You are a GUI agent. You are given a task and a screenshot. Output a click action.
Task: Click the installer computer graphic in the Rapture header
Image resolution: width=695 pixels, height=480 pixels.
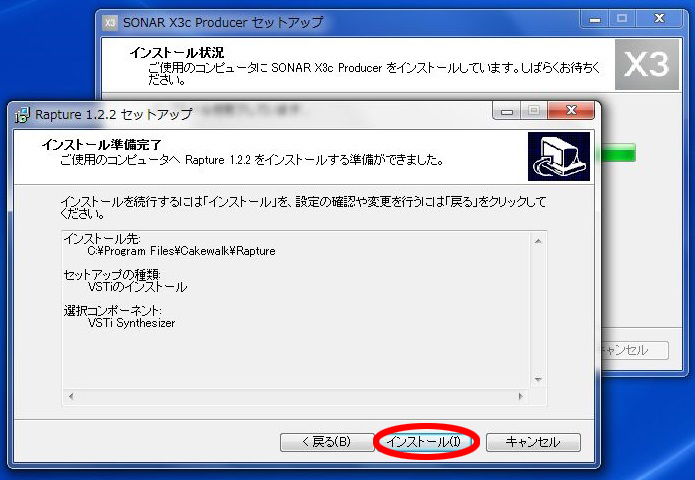pos(559,156)
